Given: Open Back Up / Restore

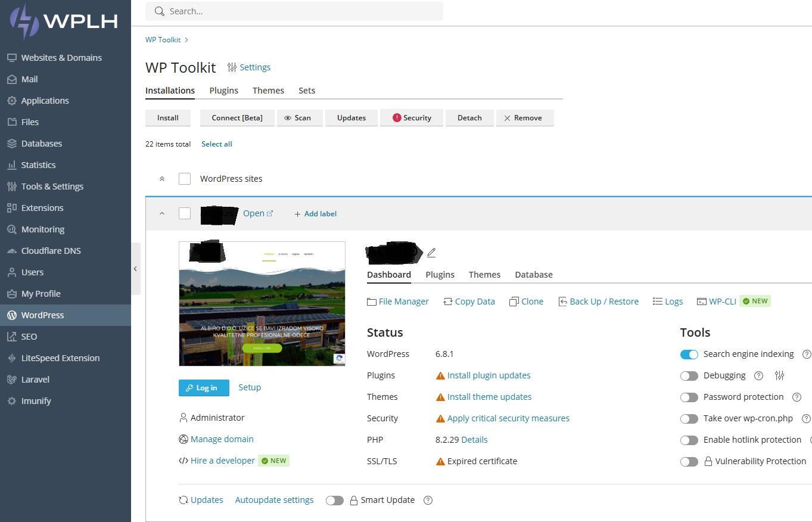Looking at the screenshot, I should 598,302.
